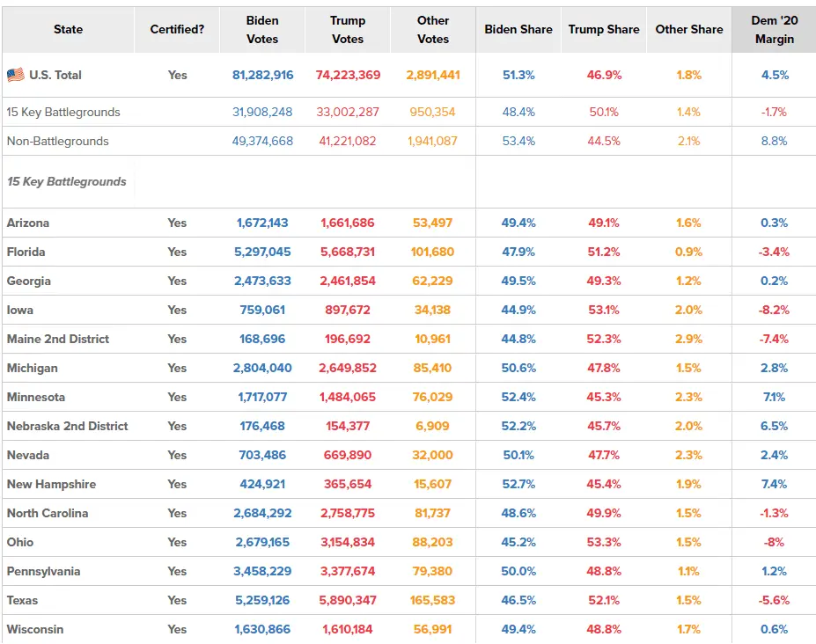Select the Wisconsin state name
This screenshot has width=816, height=644.
tap(35, 629)
